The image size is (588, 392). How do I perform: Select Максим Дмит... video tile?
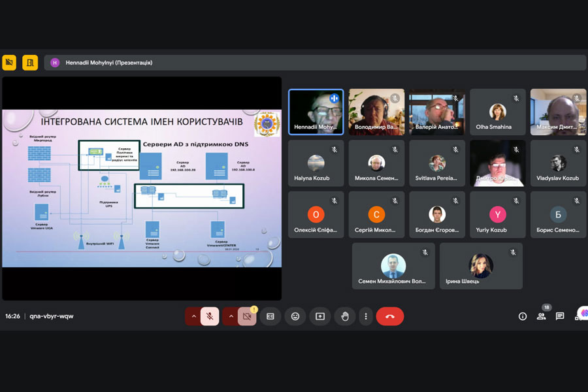[559, 112]
